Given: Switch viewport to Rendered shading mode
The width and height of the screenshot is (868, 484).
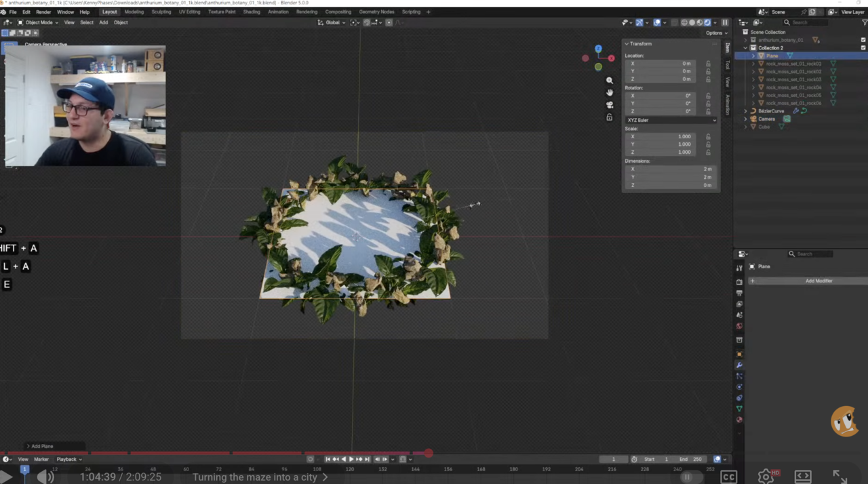Looking at the screenshot, I should 707,22.
